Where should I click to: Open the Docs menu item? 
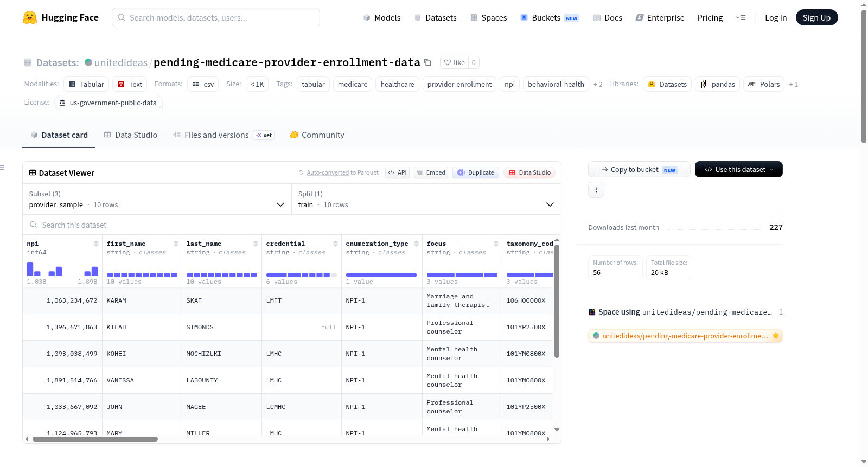pos(608,17)
